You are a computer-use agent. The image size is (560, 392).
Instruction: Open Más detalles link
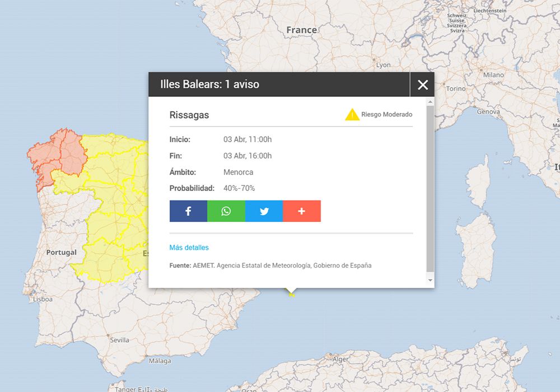(188, 247)
